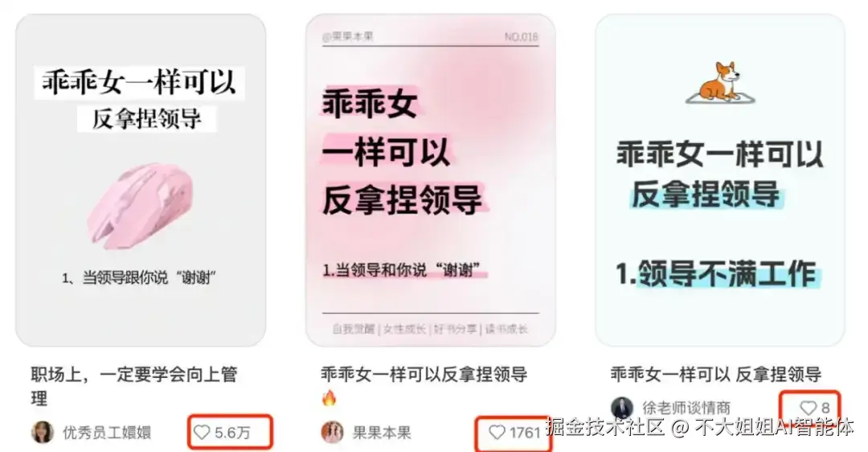Open 优秀员工媛媛 profile avatar
The width and height of the screenshot is (868, 452).
click(43, 432)
